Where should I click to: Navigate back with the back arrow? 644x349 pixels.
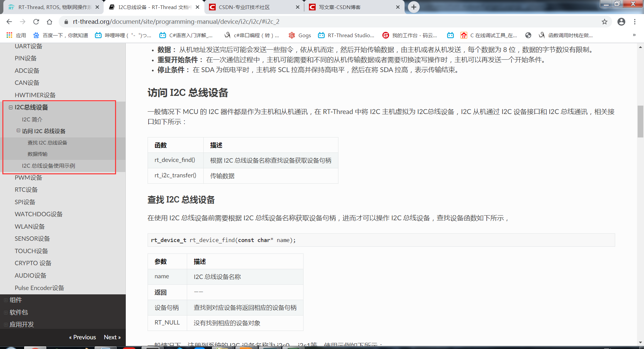coord(9,21)
